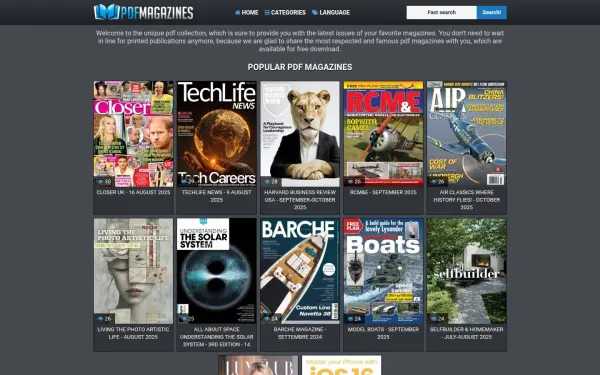Screen dimensions: 600x375
Task: Open the Harvard Business Review lion cover
Action: click(300, 134)
